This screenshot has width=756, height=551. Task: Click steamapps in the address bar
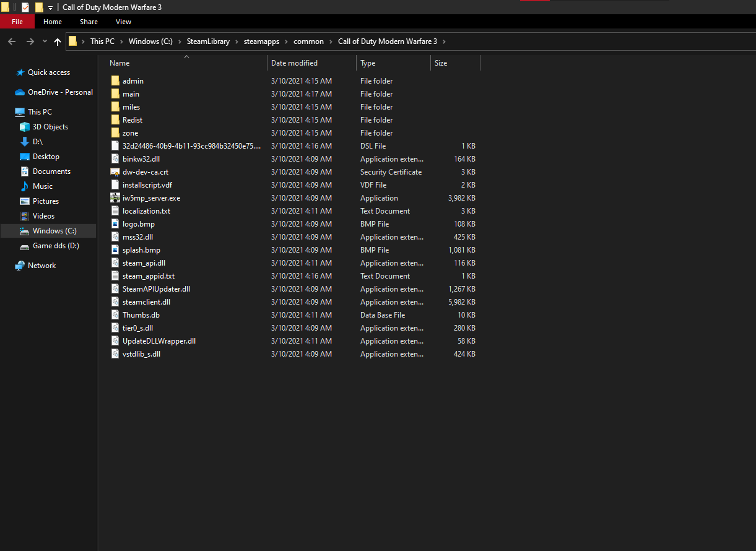(261, 41)
